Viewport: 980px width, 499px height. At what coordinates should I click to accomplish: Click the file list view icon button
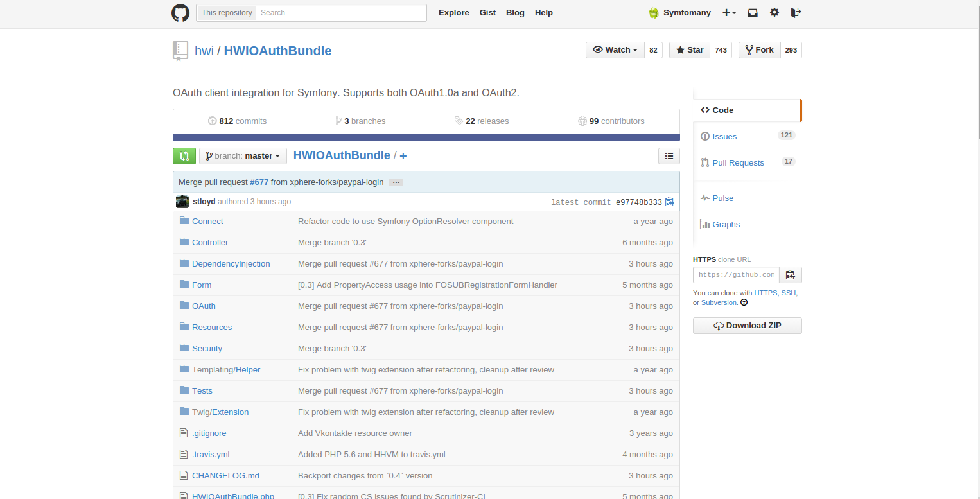[x=669, y=155]
